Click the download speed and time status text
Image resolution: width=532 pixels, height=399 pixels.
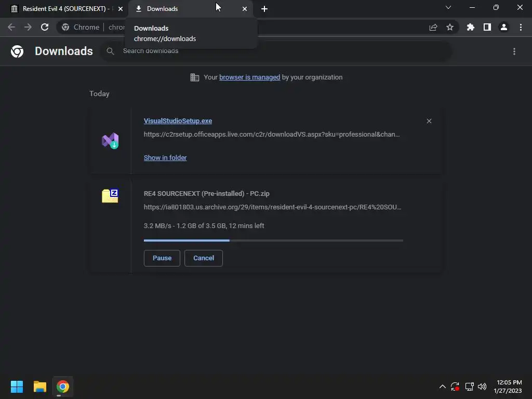tap(204, 225)
